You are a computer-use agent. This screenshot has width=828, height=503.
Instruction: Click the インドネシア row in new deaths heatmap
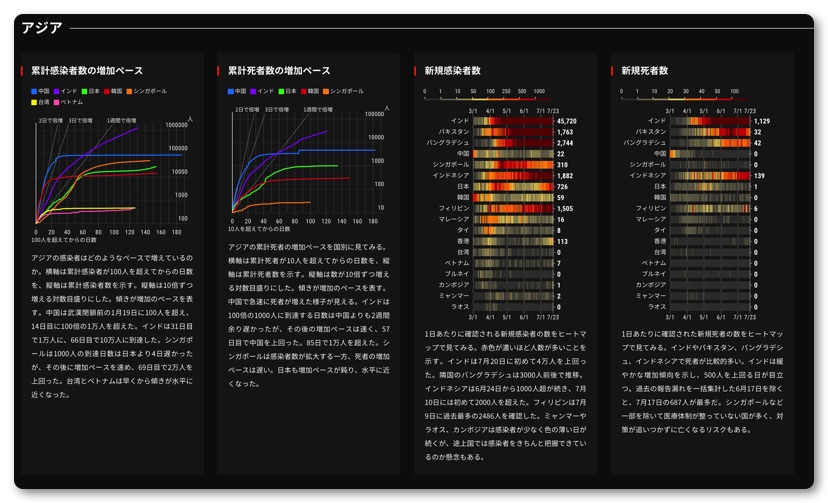(709, 176)
